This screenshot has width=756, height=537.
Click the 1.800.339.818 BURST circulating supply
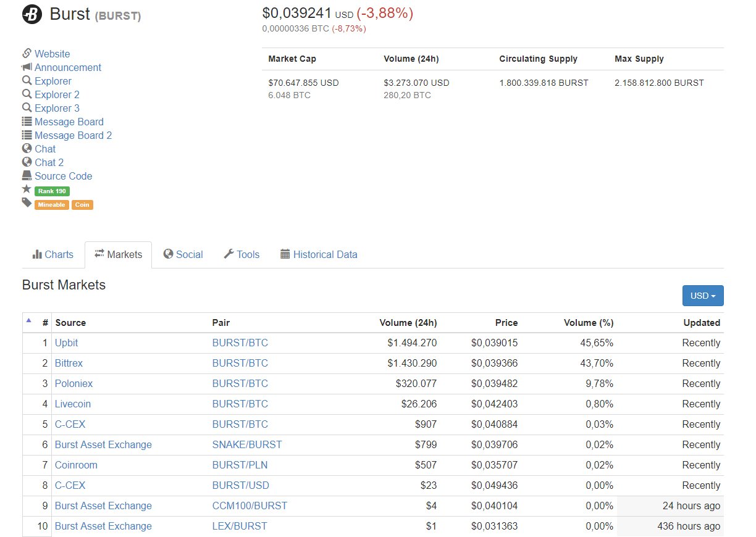(544, 83)
